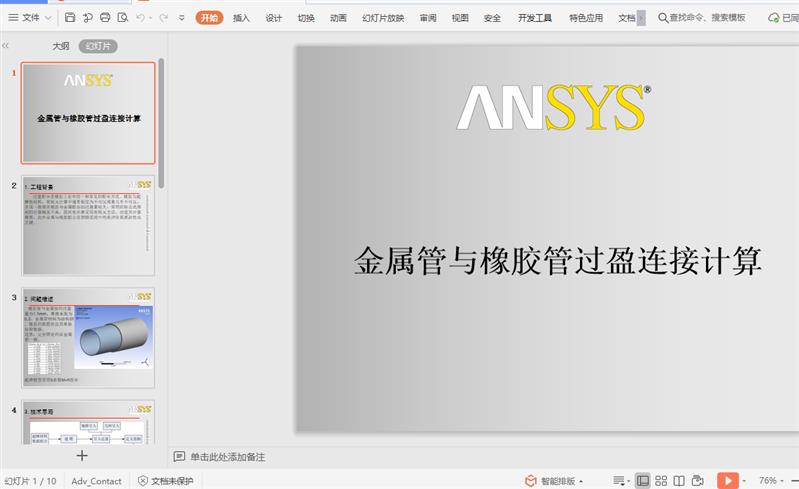799x489 pixels.
Task: Switch to Slide Sorter grid view icon
Action: pos(661,481)
